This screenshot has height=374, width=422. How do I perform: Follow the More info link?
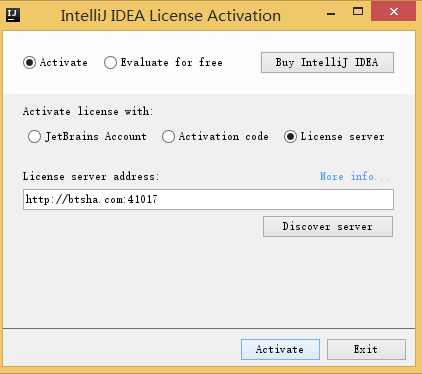(348, 176)
